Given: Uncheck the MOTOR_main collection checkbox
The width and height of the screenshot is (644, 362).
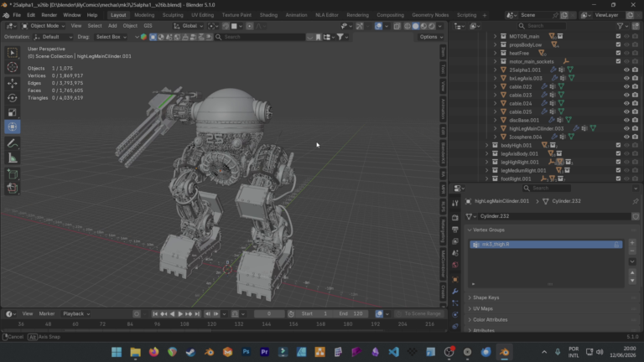Looking at the screenshot, I should [x=618, y=36].
